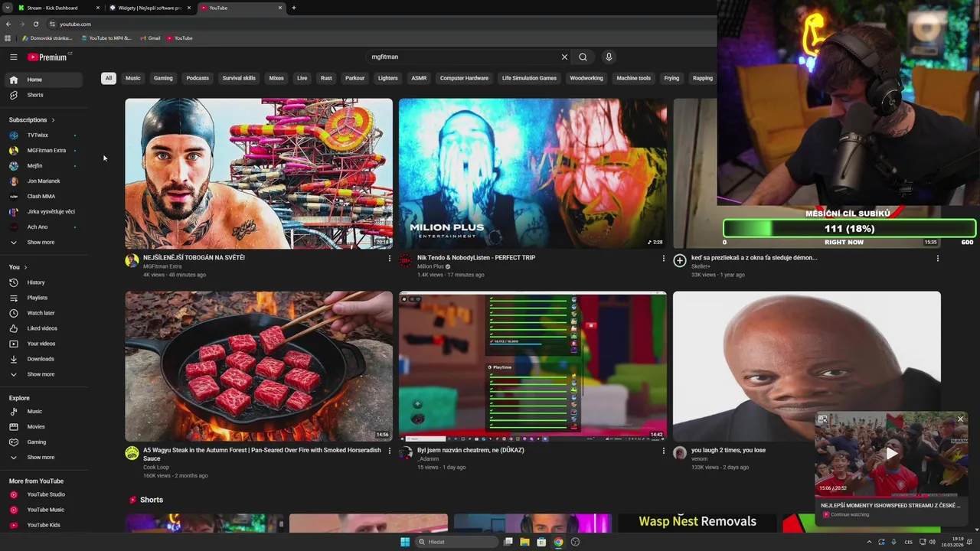980x551 pixels.
Task: Open TVTwixx subscription channel
Action: point(44,135)
